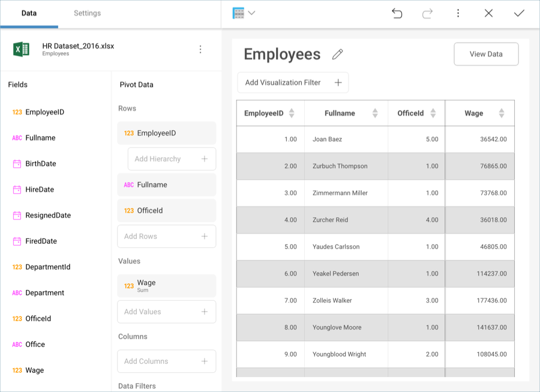
Task: Click the pencil icon beside Employees title
Action: [338, 55]
